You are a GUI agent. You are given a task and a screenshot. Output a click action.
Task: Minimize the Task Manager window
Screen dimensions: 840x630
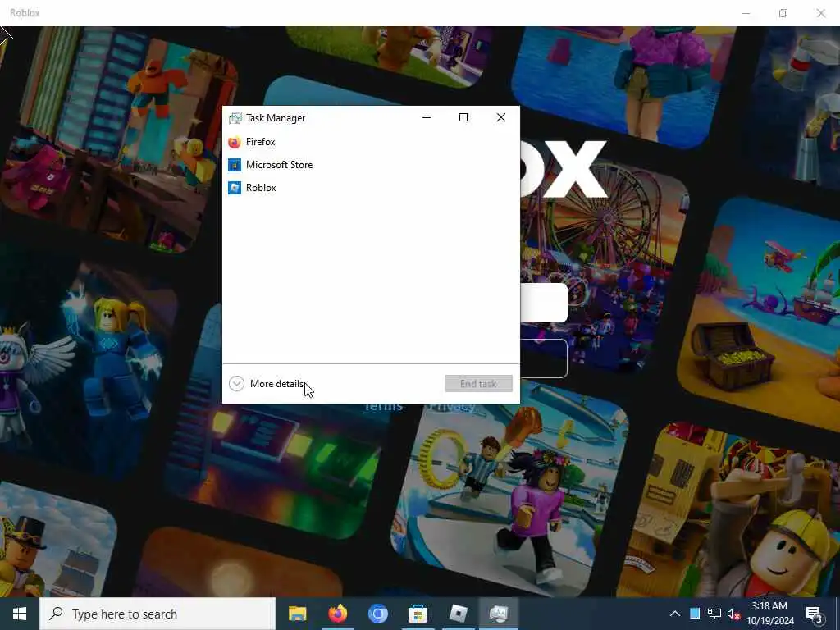pyautogui.click(x=427, y=118)
